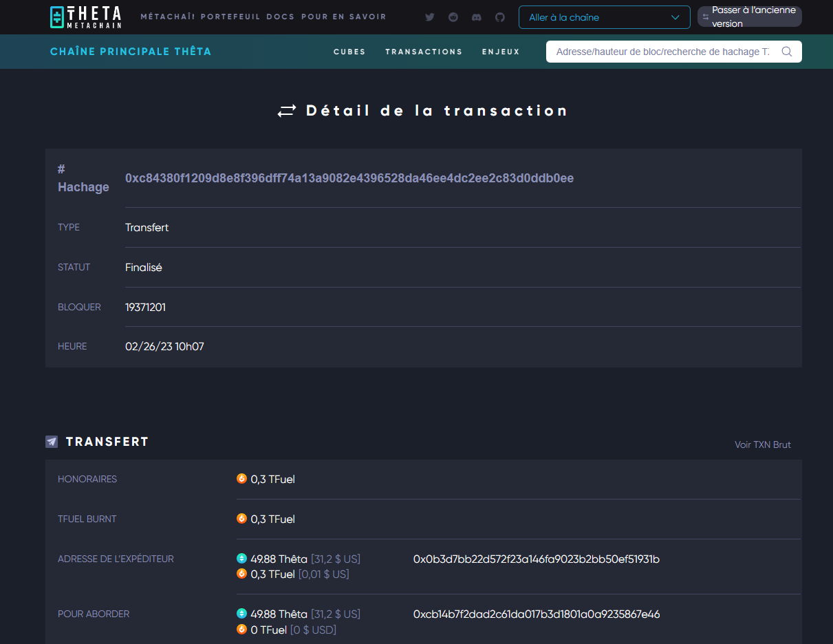Click the time value 02/26/23 10h07
This screenshot has width=833, height=644.
coord(164,347)
